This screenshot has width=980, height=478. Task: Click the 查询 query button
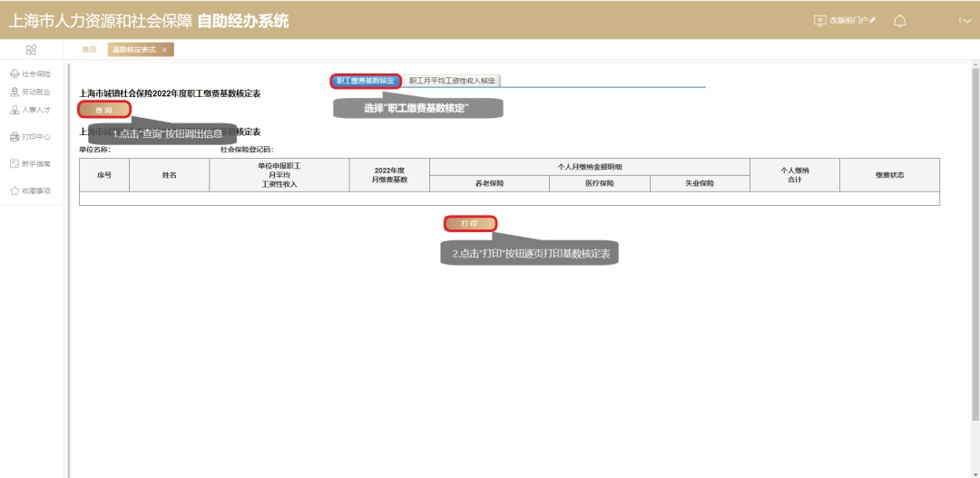click(x=104, y=110)
